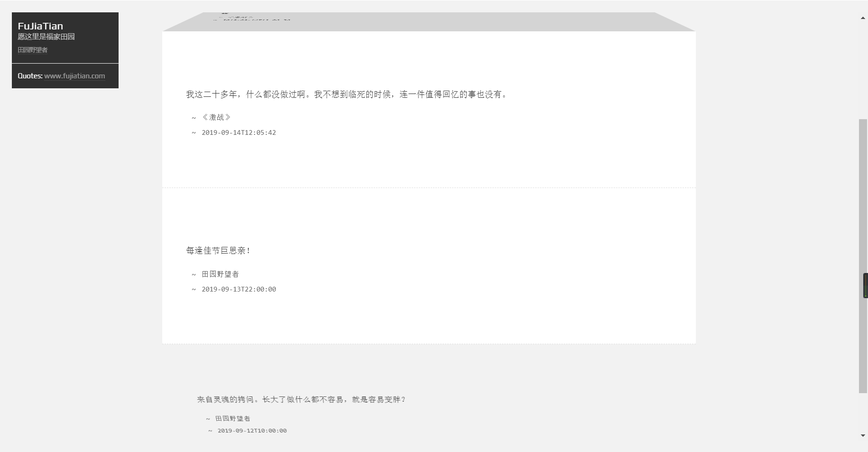Click the 2019-09-12T10:00:00 timestamp
This screenshot has width=868, height=452.
(x=251, y=431)
